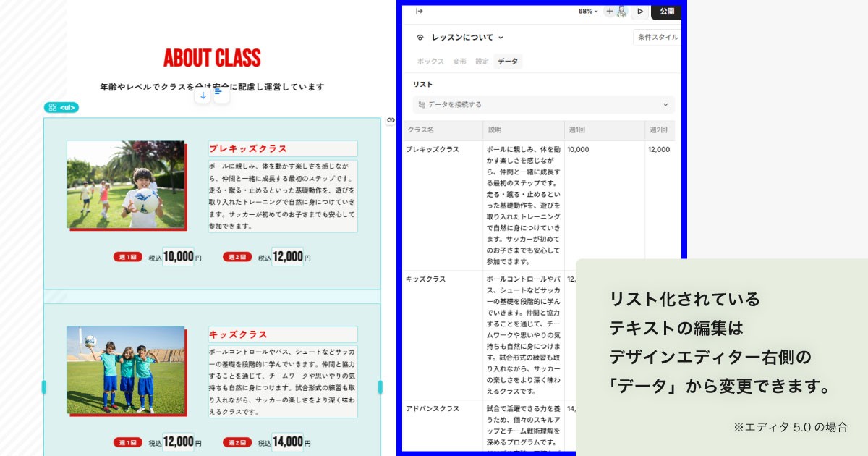Click the data connection icon in the リスト field
The image size is (868, 456).
[x=422, y=104]
